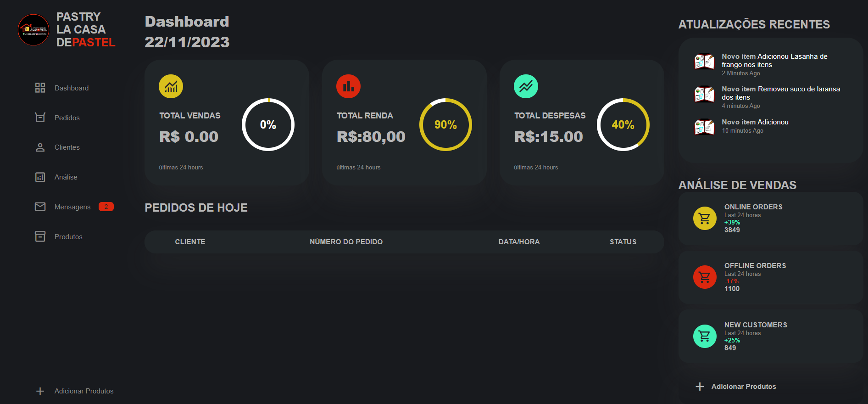Open the Análise section

(x=66, y=177)
